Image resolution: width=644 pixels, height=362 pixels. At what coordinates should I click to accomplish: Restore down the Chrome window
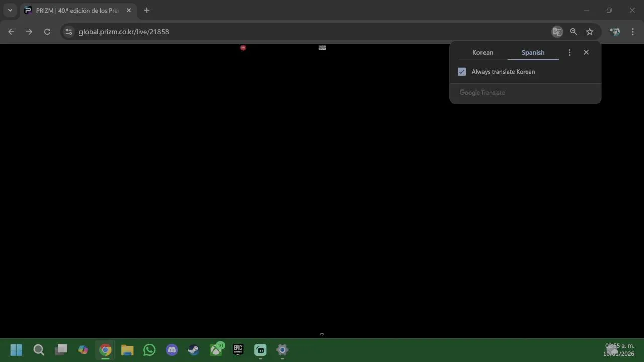(x=609, y=10)
